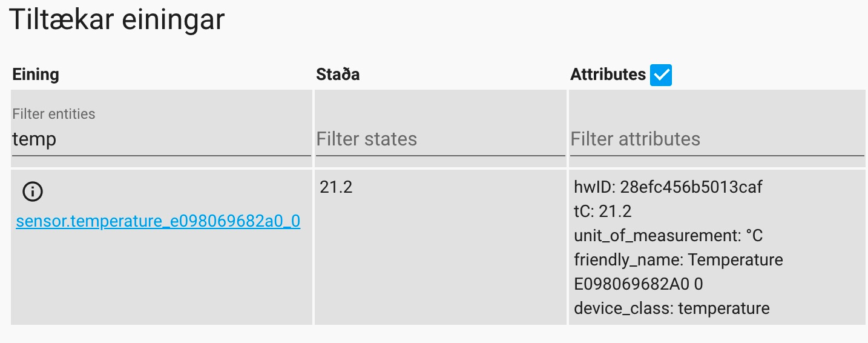Click the tC: 21.2 attribute line
868x343 pixels.
coord(602,211)
